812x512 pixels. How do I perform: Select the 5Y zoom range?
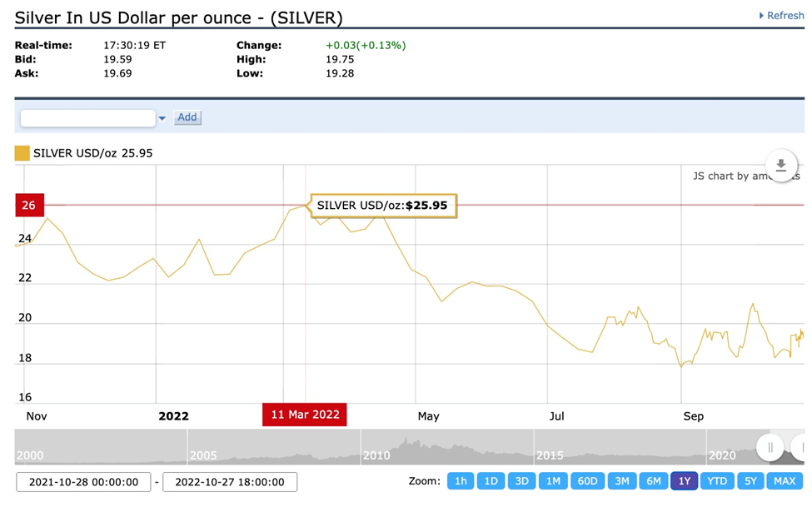(751, 481)
